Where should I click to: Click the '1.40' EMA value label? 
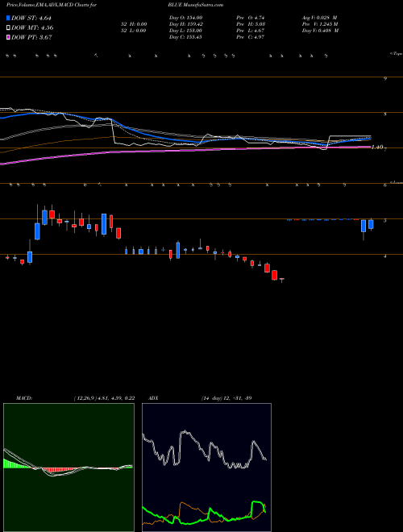(377, 147)
